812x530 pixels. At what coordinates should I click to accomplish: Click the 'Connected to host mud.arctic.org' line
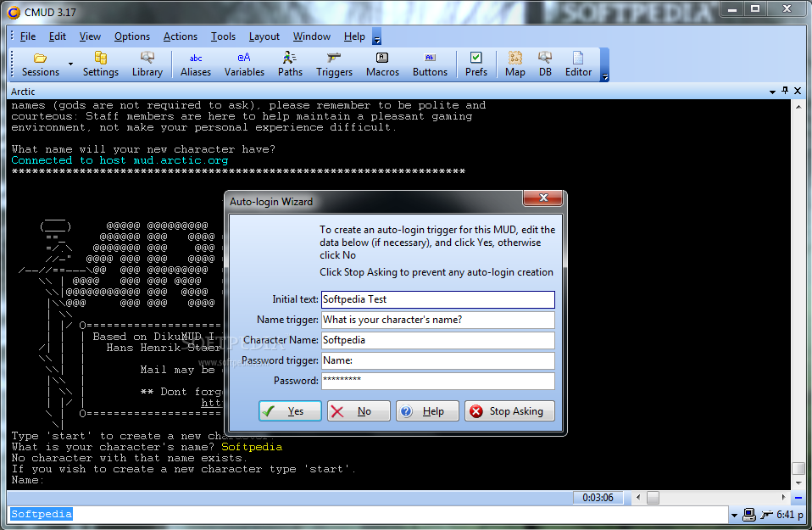(120, 160)
